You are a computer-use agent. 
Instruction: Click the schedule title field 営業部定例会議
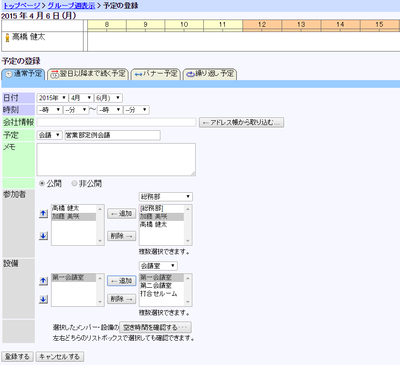tap(112, 135)
